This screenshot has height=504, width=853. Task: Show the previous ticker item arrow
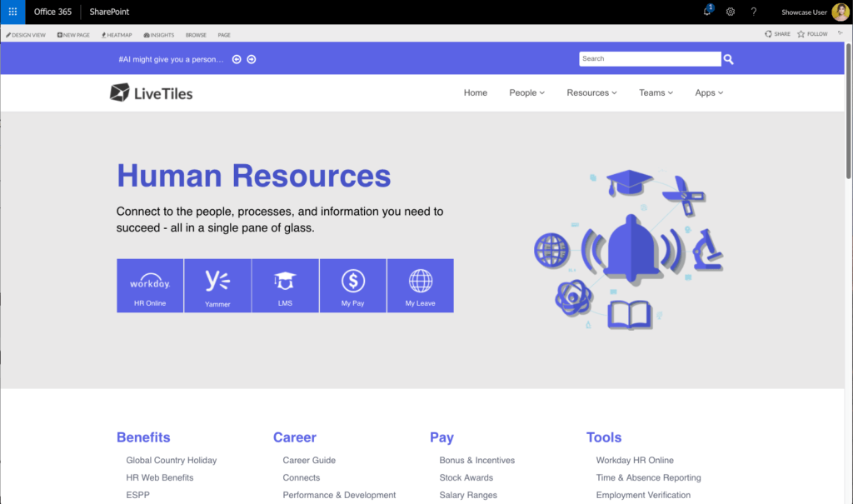coord(237,59)
